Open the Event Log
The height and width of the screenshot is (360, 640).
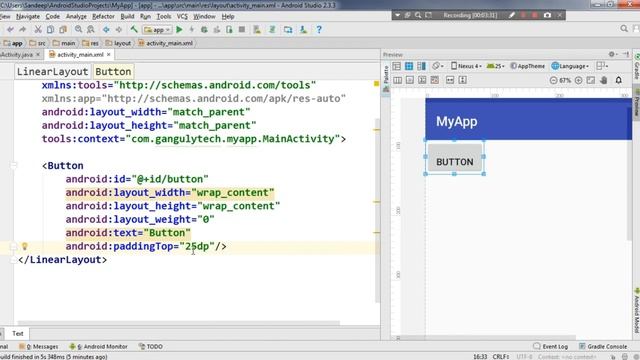click(551, 347)
